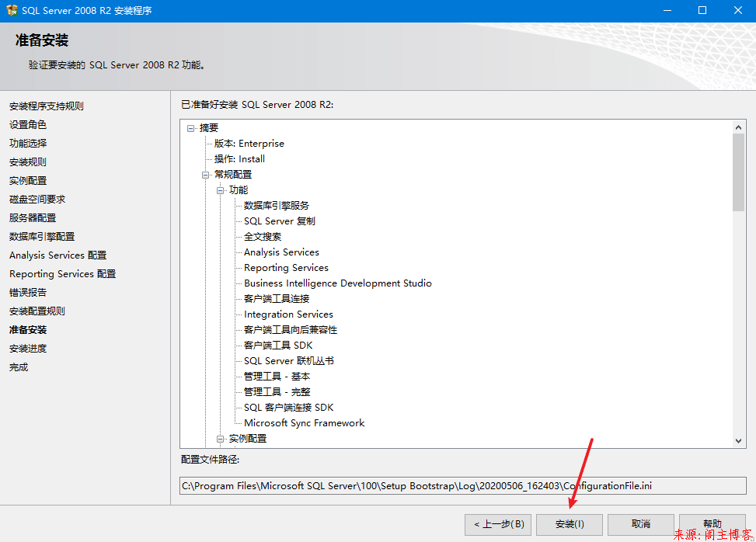
Task: Select SQL Server 复制 in the tree
Action: pos(280,221)
